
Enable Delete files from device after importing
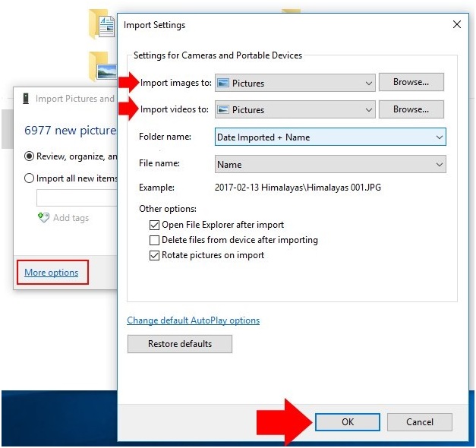155,240
